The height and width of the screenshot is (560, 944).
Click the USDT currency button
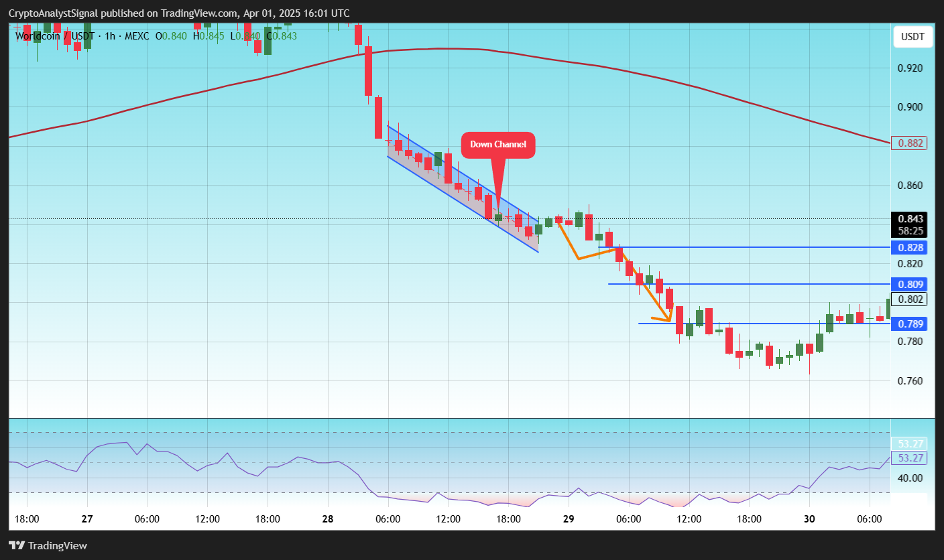[x=913, y=37]
